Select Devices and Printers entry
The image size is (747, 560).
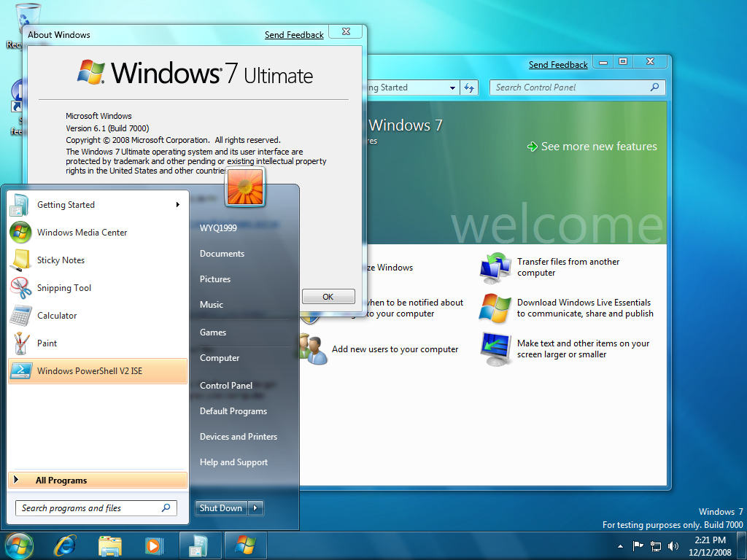[239, 437]
